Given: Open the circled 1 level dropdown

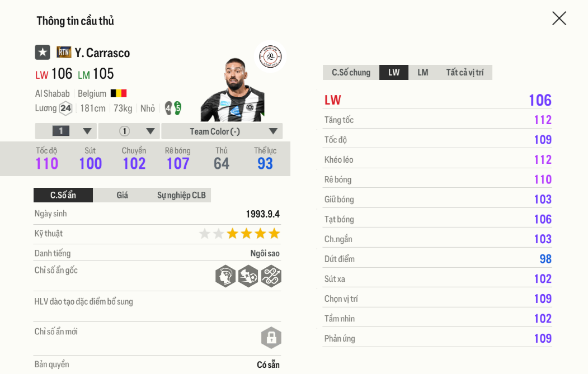Looking at the screenshot, I should (x=130, y=131).
